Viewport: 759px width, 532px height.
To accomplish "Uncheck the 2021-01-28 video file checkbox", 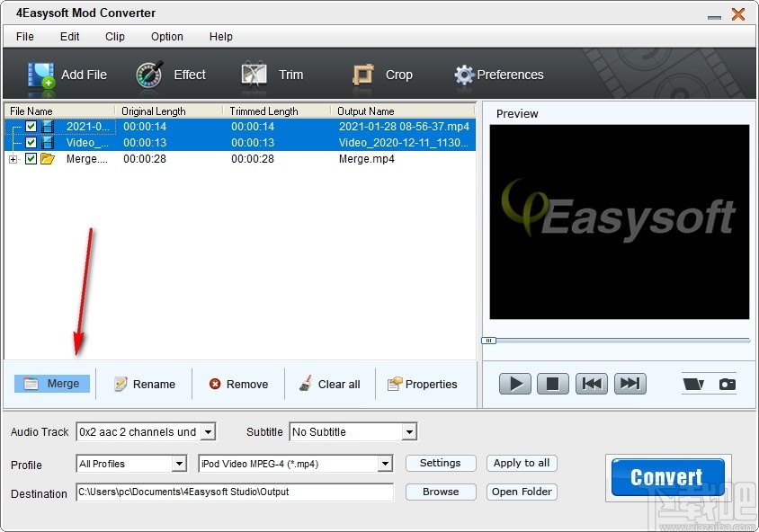I will click(x=31, y=127).
